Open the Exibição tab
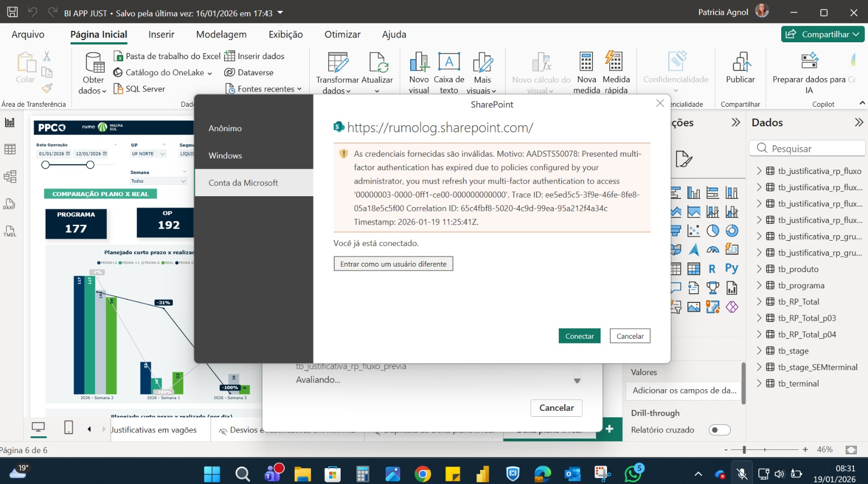Viewport: 868px width, 484px height. pos(286,34)
